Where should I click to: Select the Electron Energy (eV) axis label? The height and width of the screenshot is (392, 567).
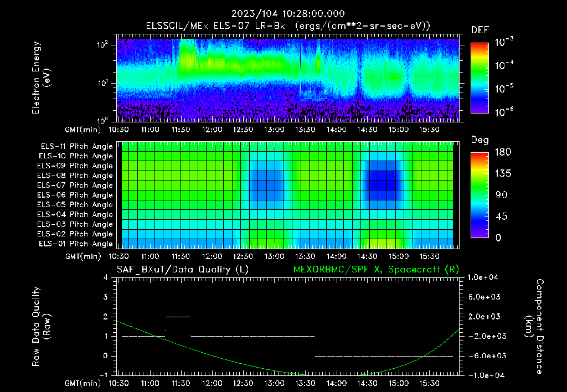40,78
